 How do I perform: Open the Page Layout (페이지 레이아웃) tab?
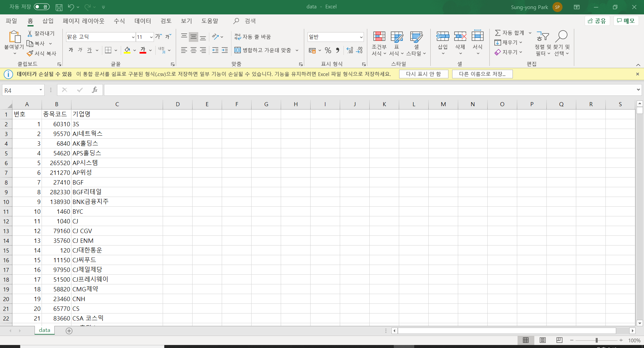pos(84,21)
